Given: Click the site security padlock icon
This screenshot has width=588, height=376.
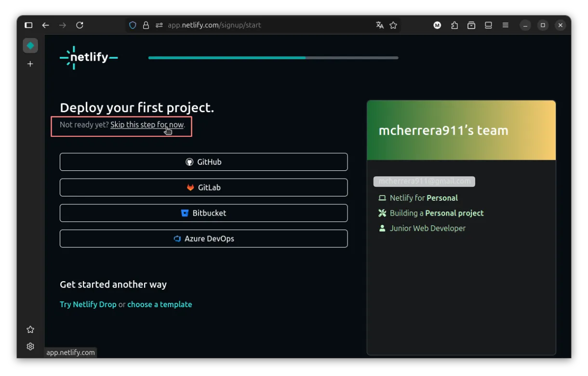Looking at the screenshot, I should 146,25.
